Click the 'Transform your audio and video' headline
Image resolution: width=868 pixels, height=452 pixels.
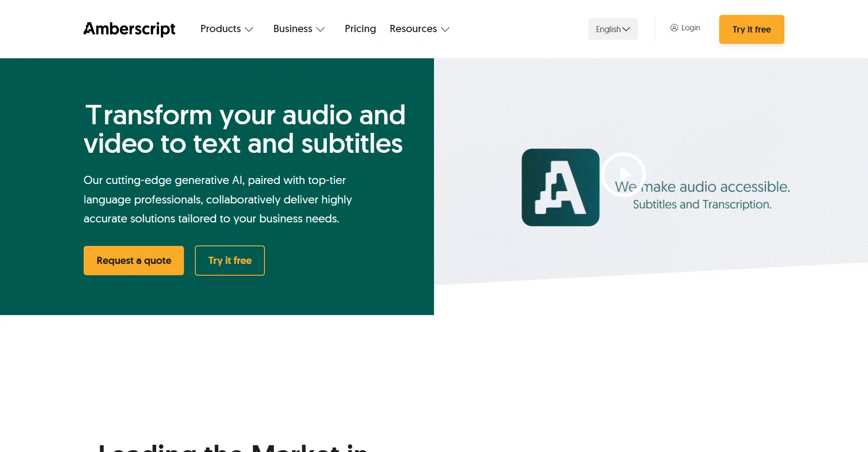pos(244,129)
